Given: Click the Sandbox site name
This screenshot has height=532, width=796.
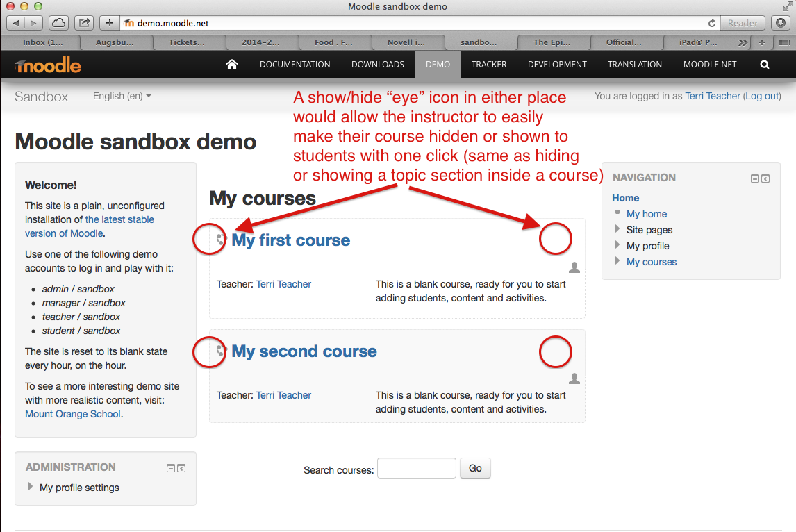Looking at the screenshot, I should click(41, 97).
